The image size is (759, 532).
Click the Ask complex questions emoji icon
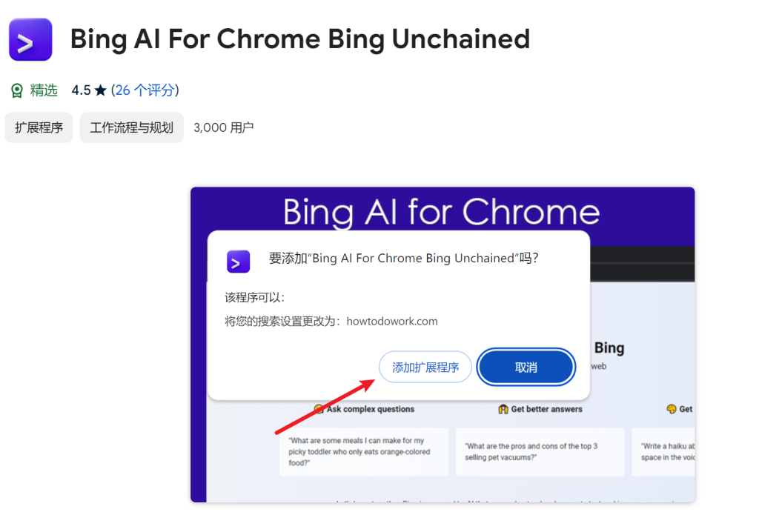(319, 409)
